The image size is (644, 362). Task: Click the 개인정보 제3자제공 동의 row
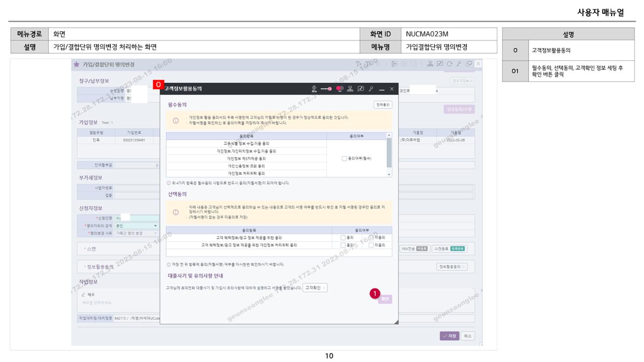[x=246, y=158]
